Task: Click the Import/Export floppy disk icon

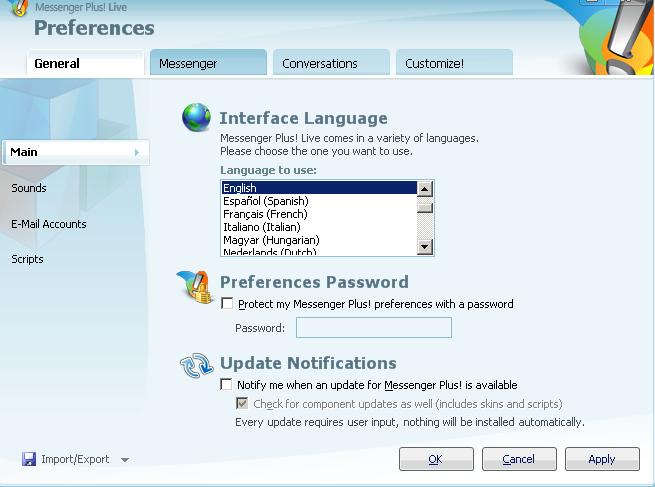Action: pos(29,459)
